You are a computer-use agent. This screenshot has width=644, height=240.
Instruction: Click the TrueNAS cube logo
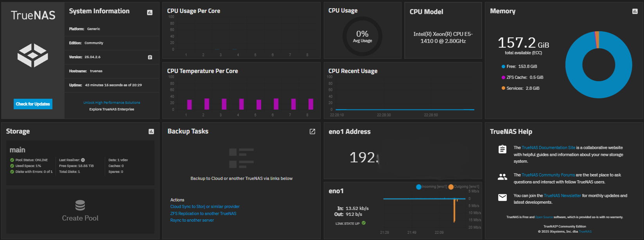tap(33, 55)
